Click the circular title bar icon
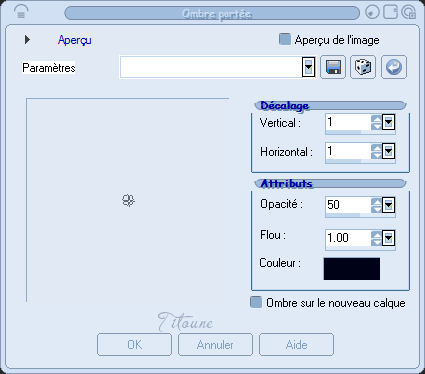This screenshot has height=374, width=425. tap(372, 12)
